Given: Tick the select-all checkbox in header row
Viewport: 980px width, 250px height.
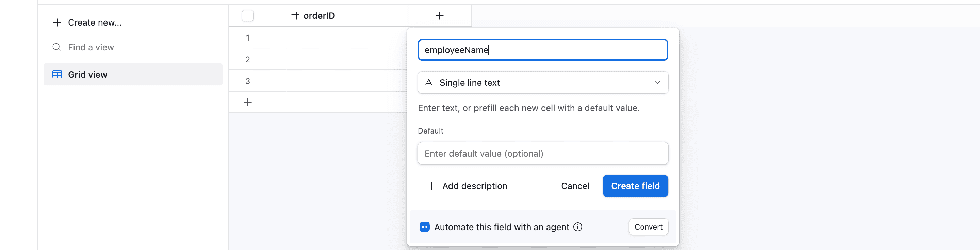Looking at the screenshot, I should point(248,16).
